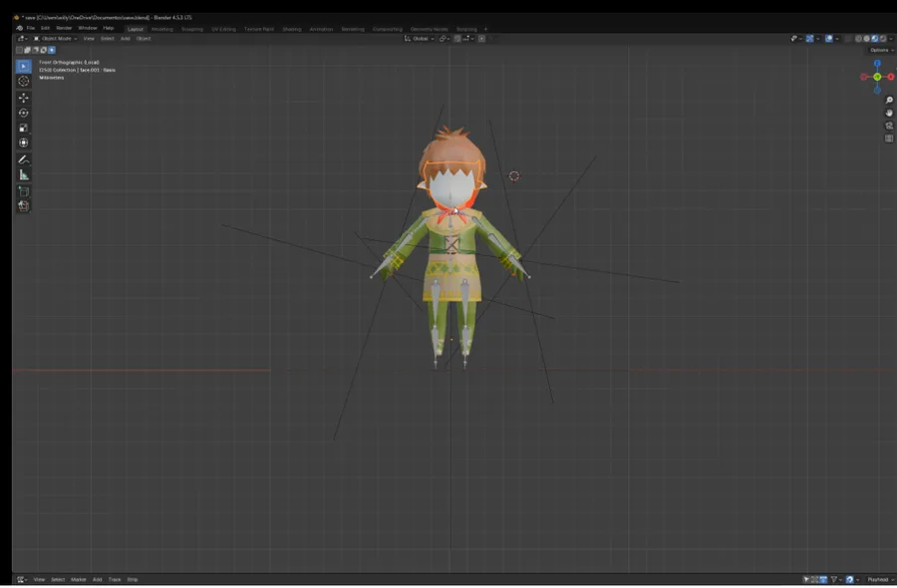Open the Playback dropdown in timeline
This screenshot has width=897, height=588.
click(x=879, y=579)
